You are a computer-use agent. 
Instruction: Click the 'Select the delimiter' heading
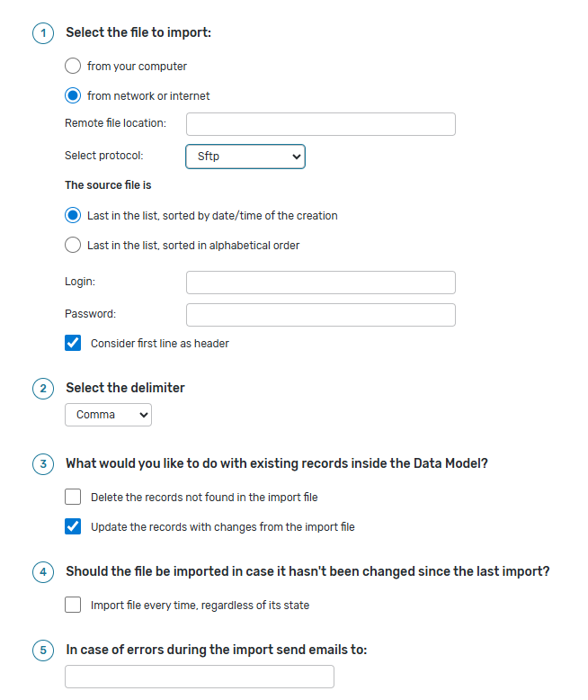[x=125, y=388]
